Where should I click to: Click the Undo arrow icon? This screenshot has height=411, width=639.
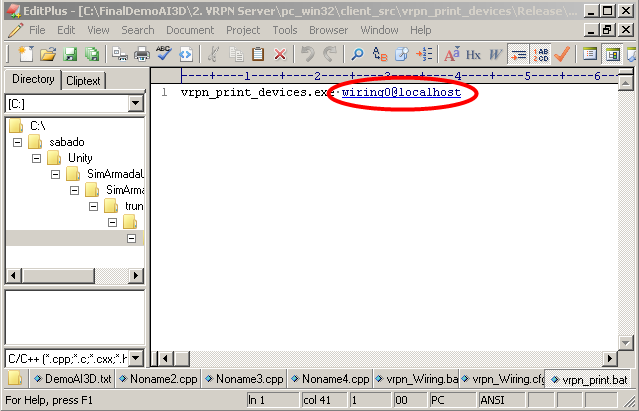click(x=307, y=54)
